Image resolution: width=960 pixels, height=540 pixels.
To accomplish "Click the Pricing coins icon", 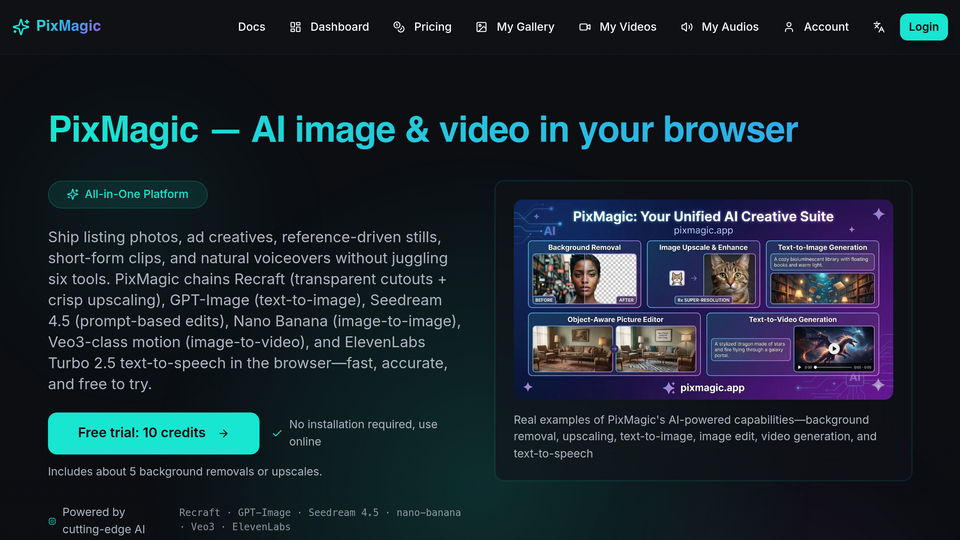I will click(399, 27).
